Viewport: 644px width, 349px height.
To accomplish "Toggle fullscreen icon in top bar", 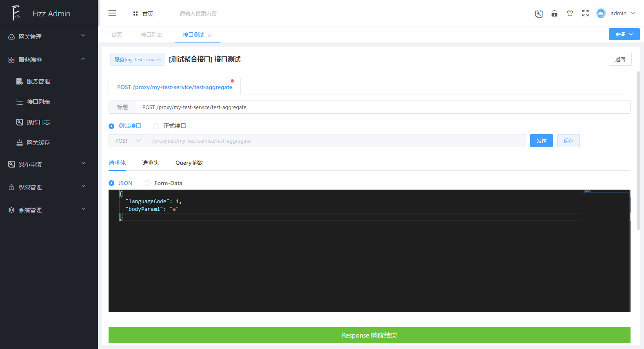I will point(585,13).
